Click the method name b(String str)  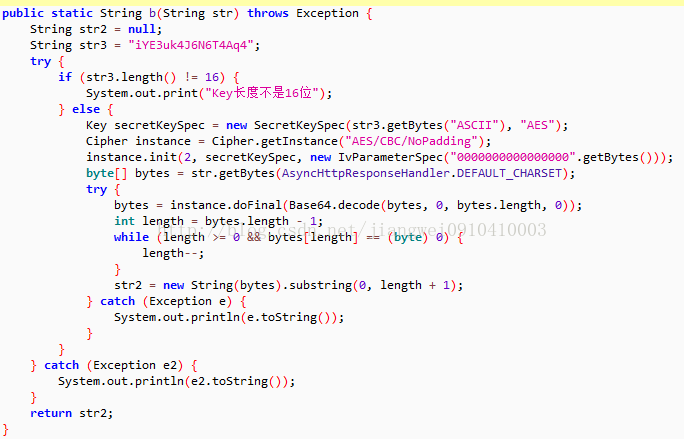coord(194,14)
